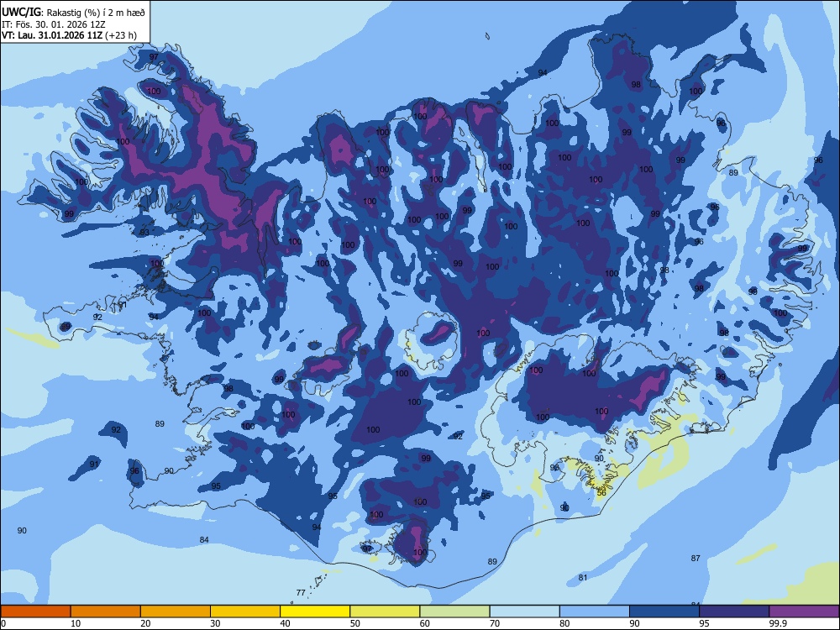The width and height of the screenshot is (840, 630).
Task: Select the 30–40 amber legend swatch
Action: [x=245, y=612]
